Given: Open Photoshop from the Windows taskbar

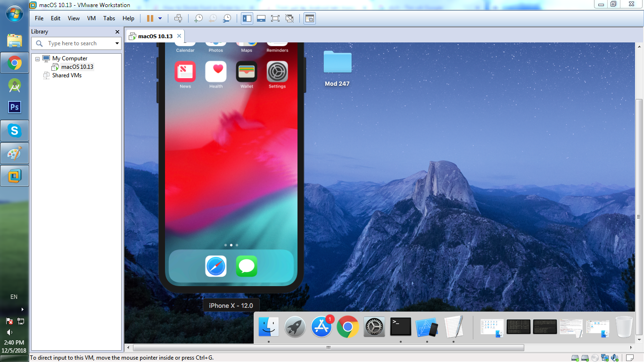Looking at the screenshot, I should [x=15, y=107].
